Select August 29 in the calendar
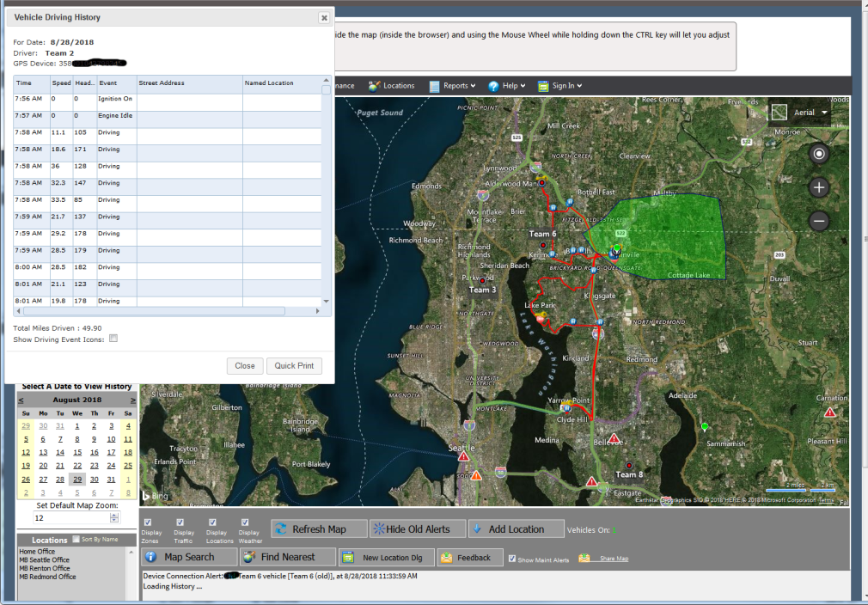 [x=77, y=480]
